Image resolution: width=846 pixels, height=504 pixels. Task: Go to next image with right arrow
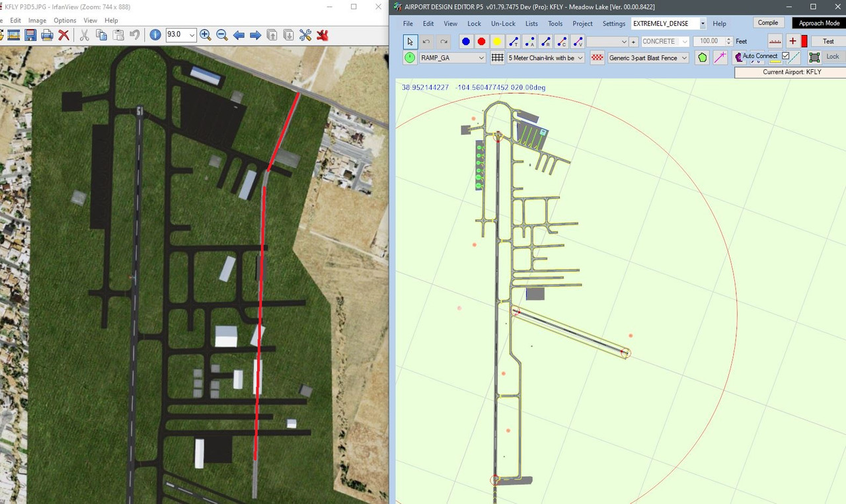pyautogui.click(x=255, y=35)
